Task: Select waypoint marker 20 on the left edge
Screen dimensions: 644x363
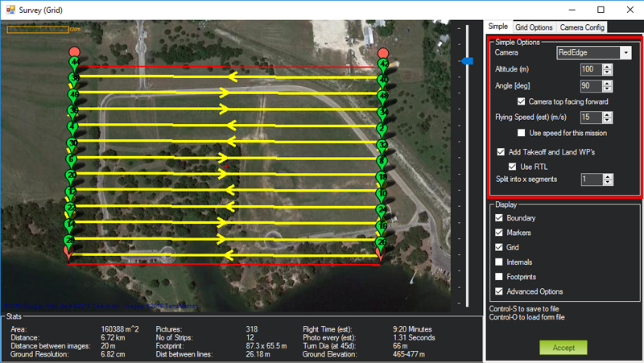Action: click(72, 175)
